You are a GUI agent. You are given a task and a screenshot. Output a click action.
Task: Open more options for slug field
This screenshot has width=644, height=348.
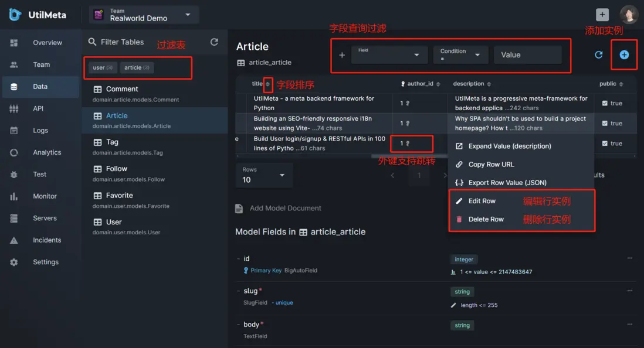(x=629, y=291)
